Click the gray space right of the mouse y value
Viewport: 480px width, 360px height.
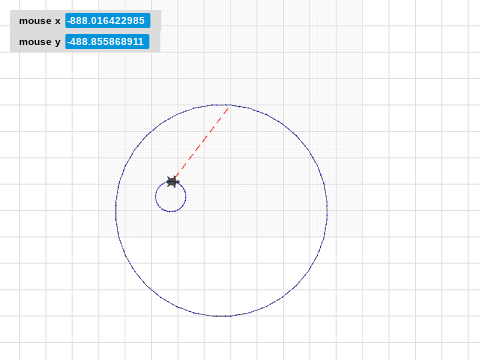tap(155, 42)
